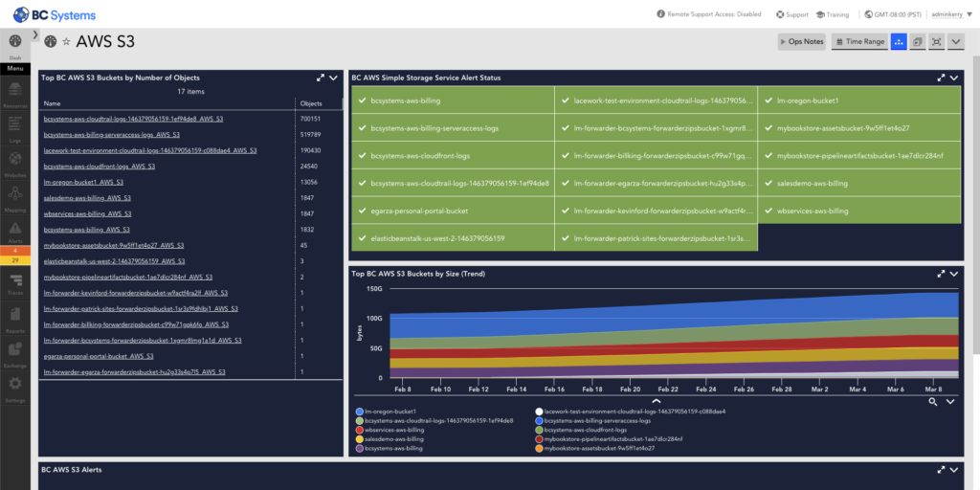Toggle wbservices-aws-billing red legend swatch
Viewport: 980px width, 490px height.
pyautogui.click(x=360, y=430)
